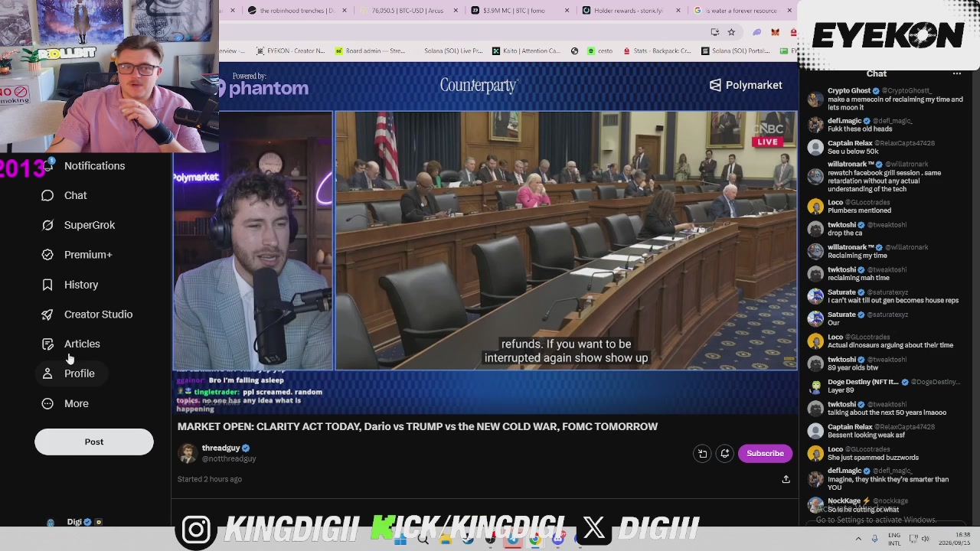Screen dimensions: 980x551
Task: Open the EYEKON Creator bookmark
Action: coord(290,51)
